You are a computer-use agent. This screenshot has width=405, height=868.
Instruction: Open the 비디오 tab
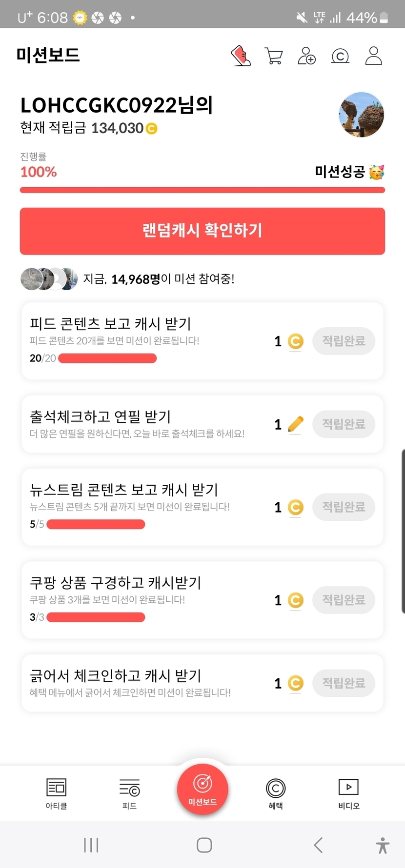pyautogui.click(x=349, y=793)
